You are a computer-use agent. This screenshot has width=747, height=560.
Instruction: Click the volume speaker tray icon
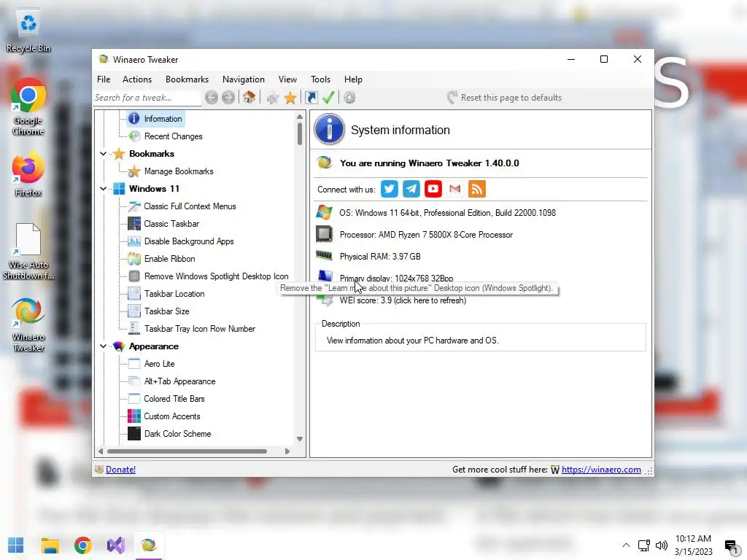point(661,545)
